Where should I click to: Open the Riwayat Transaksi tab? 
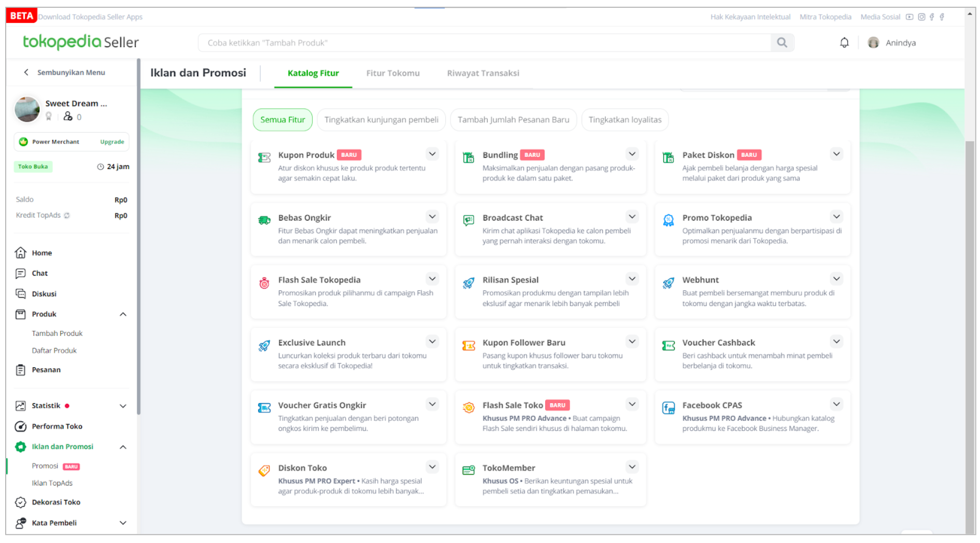483,73
